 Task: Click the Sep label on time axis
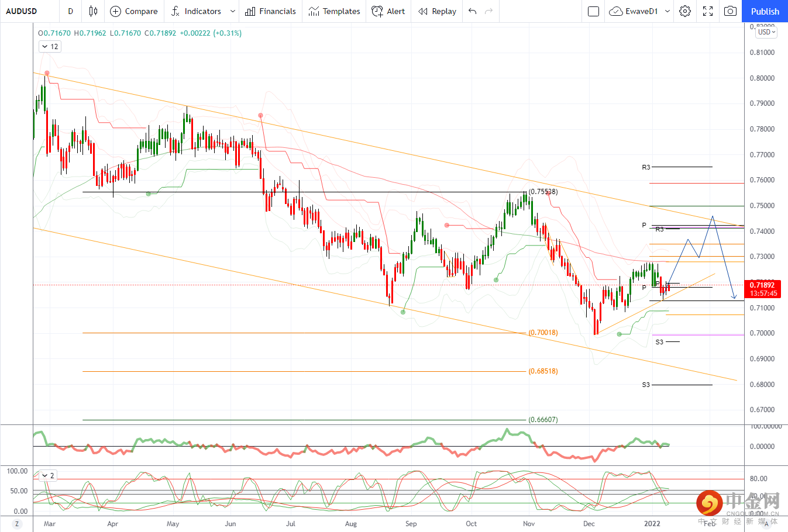point(411,524)
